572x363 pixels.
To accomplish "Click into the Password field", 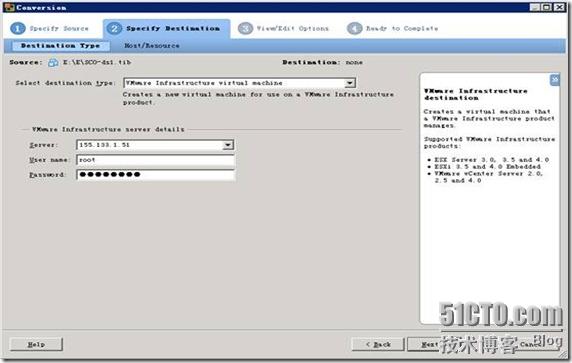I will click(x=155, y=175).
